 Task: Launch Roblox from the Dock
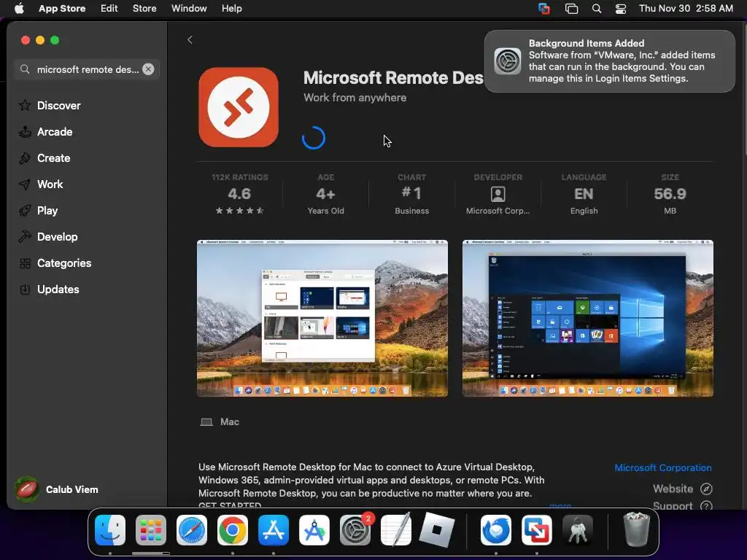coord(437,530)
